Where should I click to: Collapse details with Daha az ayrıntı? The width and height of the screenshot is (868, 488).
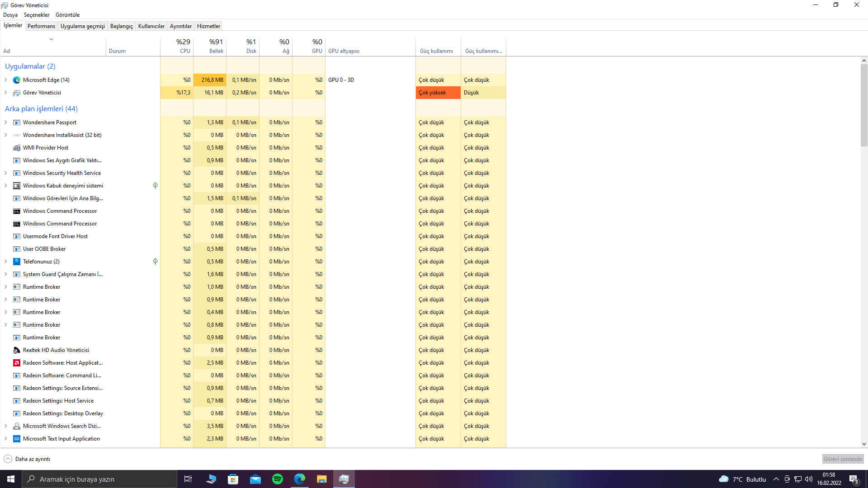click(27, 459)
